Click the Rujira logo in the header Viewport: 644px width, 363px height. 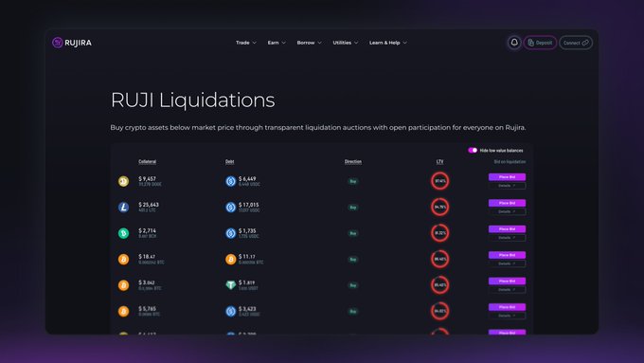click(72, 43)
